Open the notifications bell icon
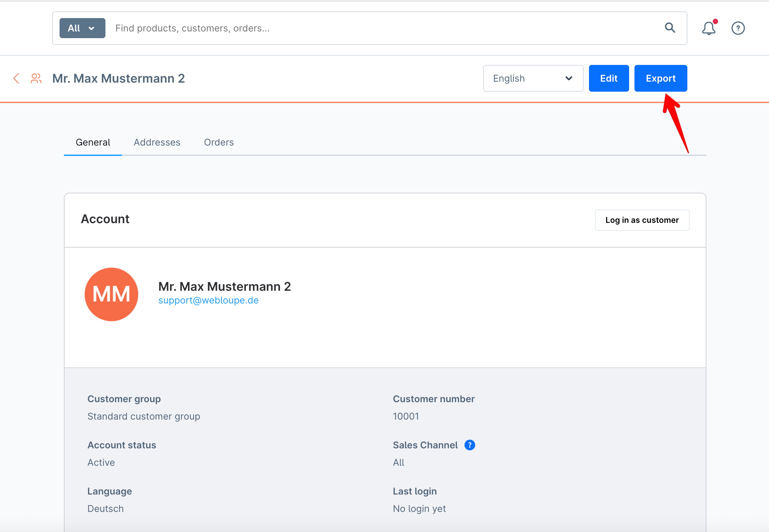The width and height of the screenshot is (769, 532). pos(708,28)
